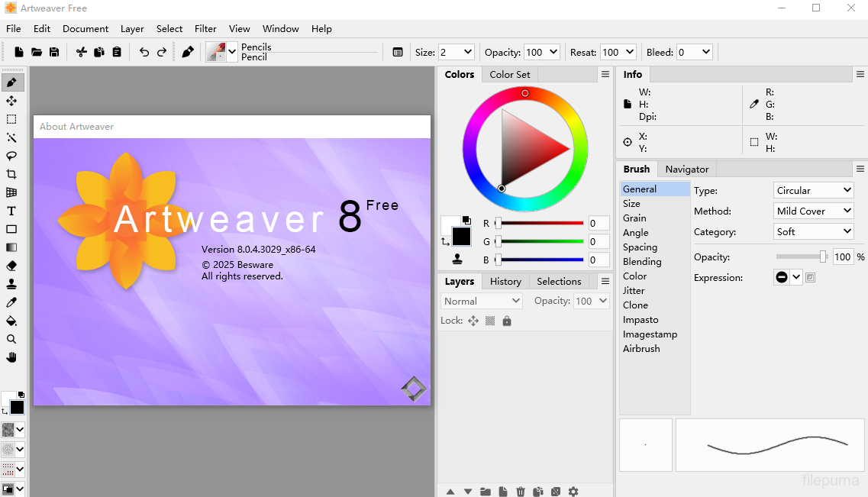Activate the Hand pan tool
868x497 pixels.
[x=11, y=357]
